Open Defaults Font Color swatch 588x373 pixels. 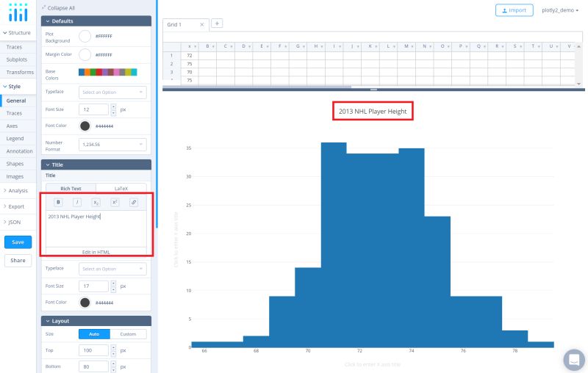click(x=85, y=126)
